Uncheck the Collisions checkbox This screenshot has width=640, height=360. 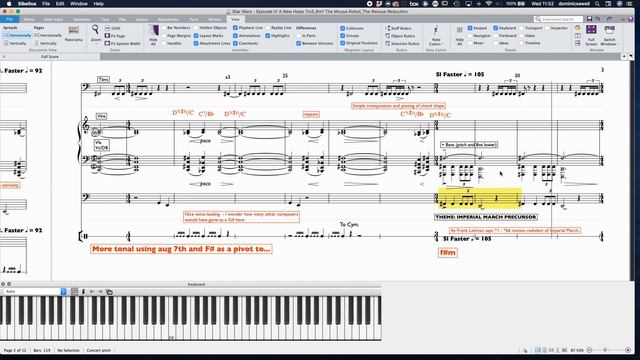[342, 28]
